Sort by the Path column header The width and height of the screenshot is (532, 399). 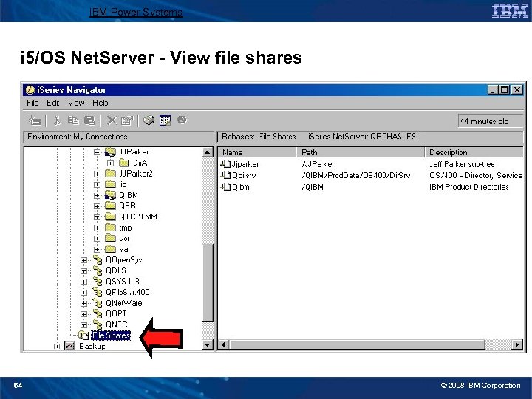(361, 152)
